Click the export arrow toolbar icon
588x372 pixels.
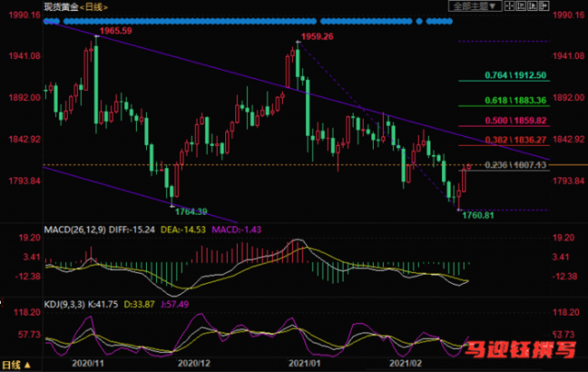pyautogui.click(x=544, y=6)
